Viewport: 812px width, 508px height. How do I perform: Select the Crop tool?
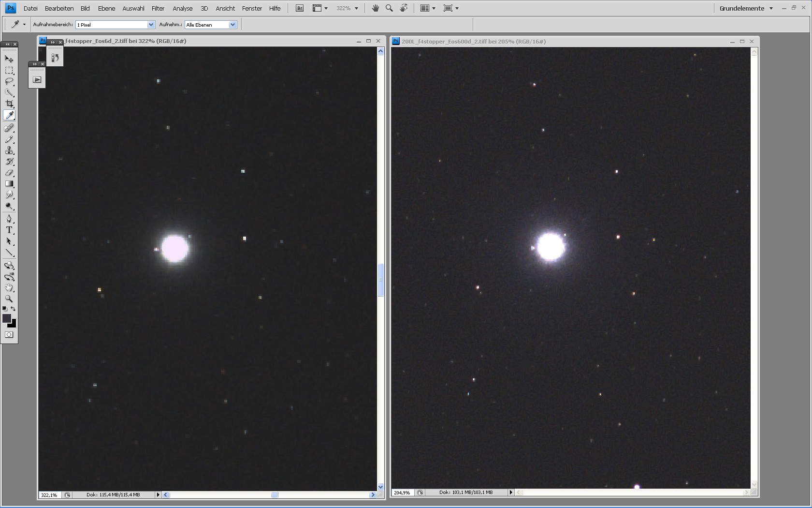(9, 104)
